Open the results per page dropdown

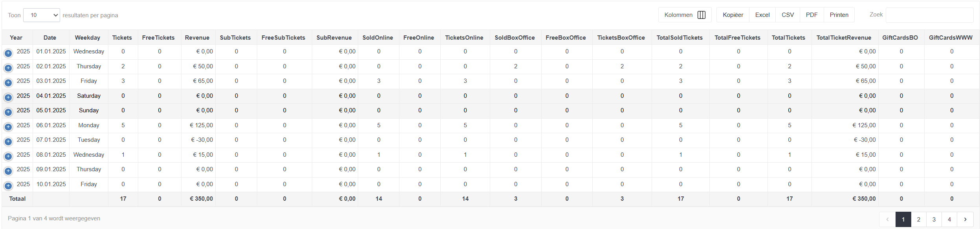coord(42,15)
